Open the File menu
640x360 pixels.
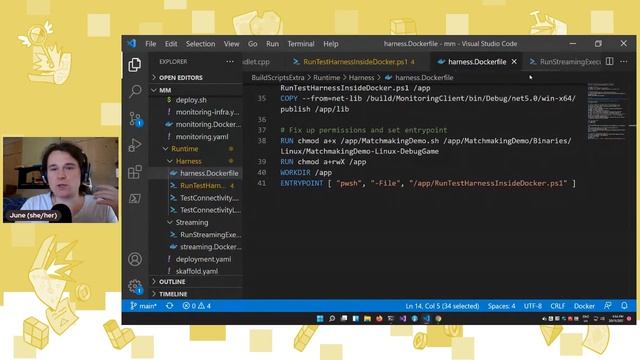tap(151, 44)
